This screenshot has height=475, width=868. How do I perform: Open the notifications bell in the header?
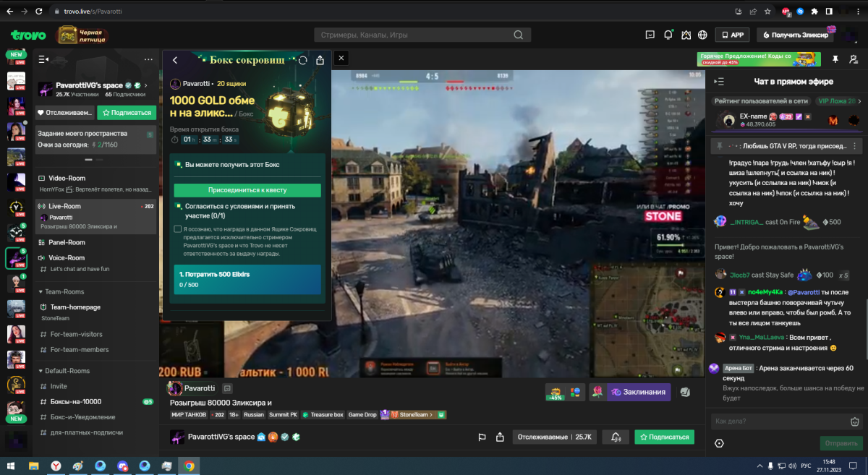point(668,35)
